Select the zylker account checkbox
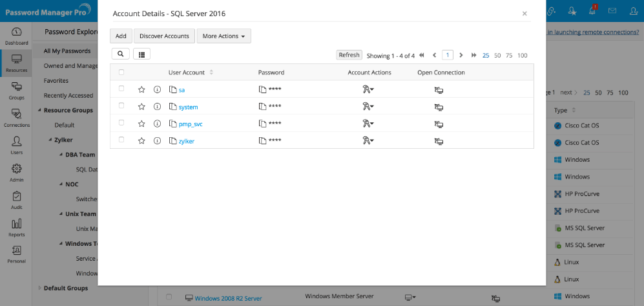This screenshot has height=306, width=644. [x=121, y=140]
